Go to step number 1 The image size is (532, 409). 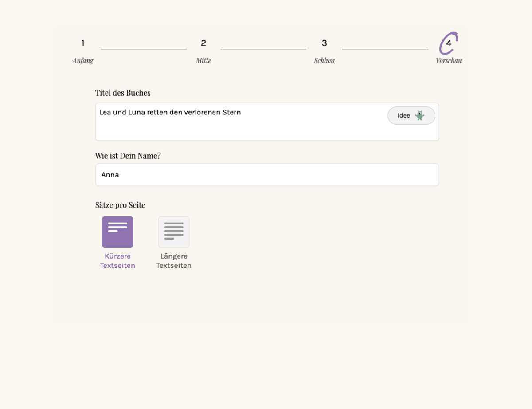point(83,43)
